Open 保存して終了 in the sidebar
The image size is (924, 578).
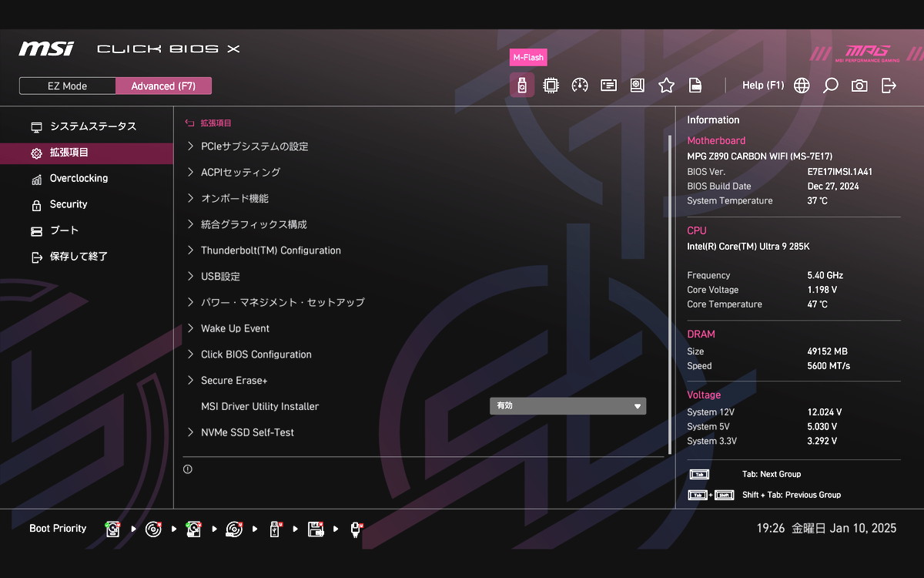86,257
